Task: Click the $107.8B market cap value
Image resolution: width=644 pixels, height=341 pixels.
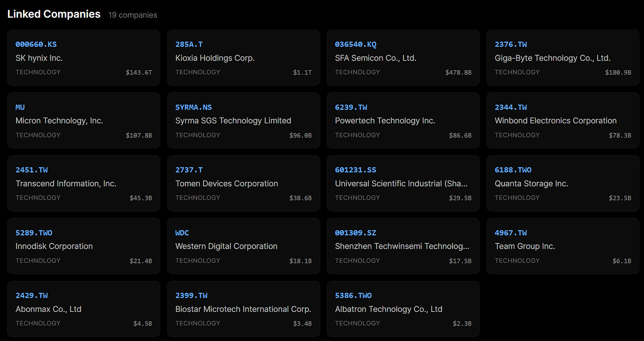Action: (139, 136)
